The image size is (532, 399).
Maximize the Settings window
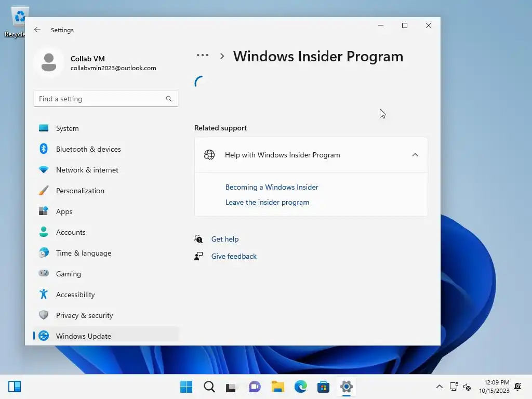[404, 25]
